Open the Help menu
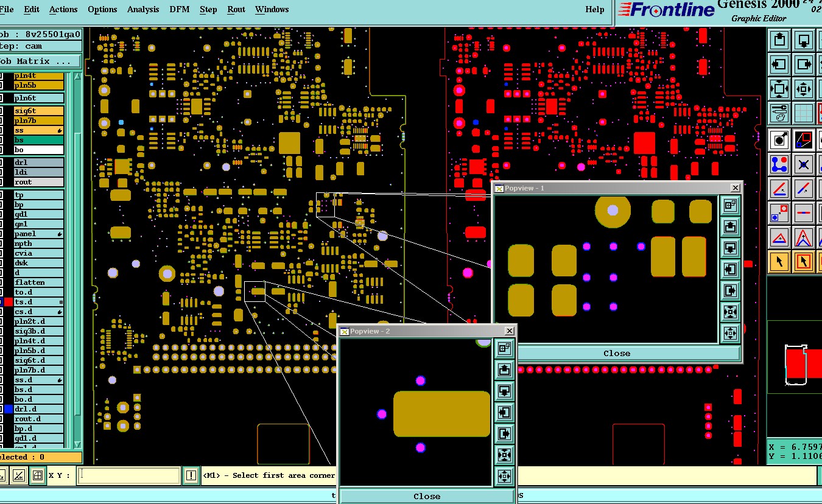The image size is (822, 504). point(595,10)
